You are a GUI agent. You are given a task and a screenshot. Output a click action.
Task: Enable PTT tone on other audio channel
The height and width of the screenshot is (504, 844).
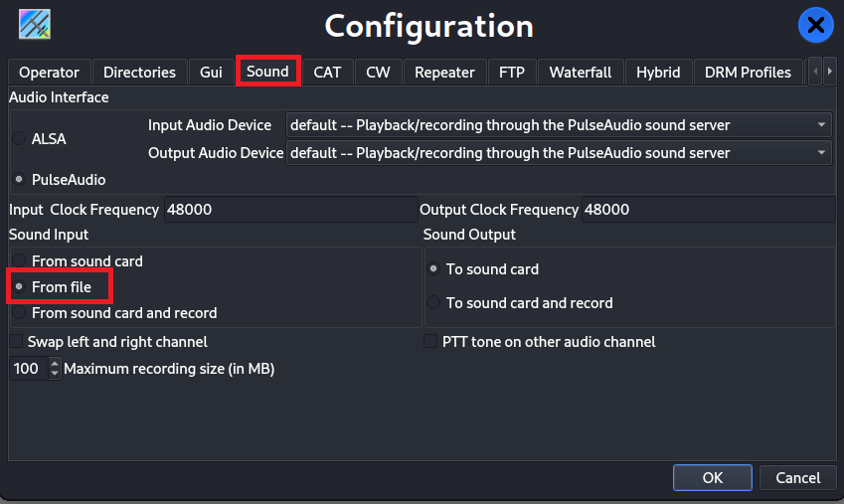pos(430,342)
